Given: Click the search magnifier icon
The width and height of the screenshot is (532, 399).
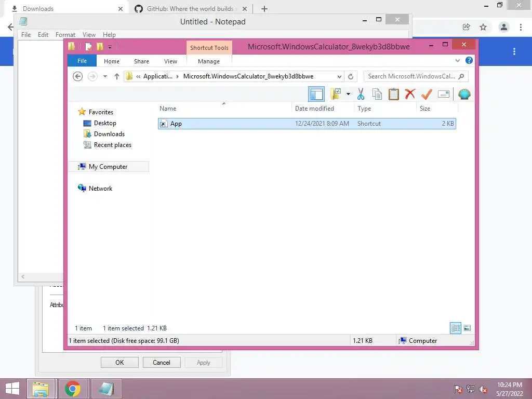Looking at the screenshot, I should (461, 76).
